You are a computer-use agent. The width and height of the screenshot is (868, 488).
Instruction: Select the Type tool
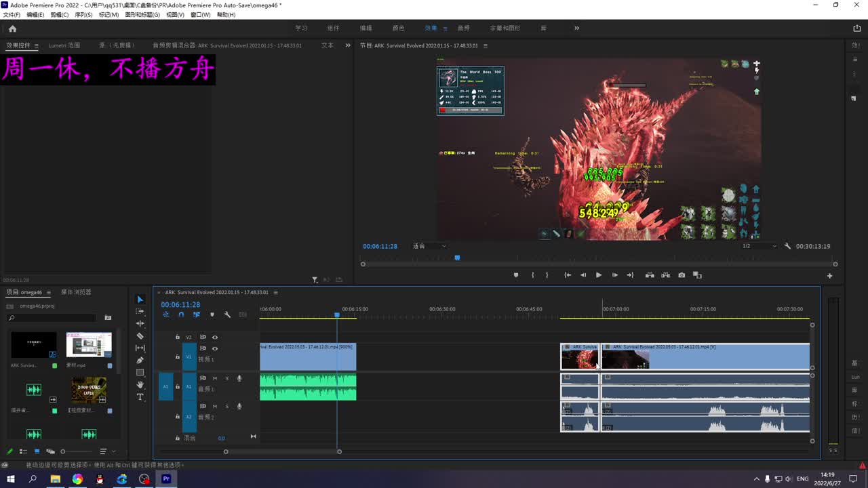point(140,397)
